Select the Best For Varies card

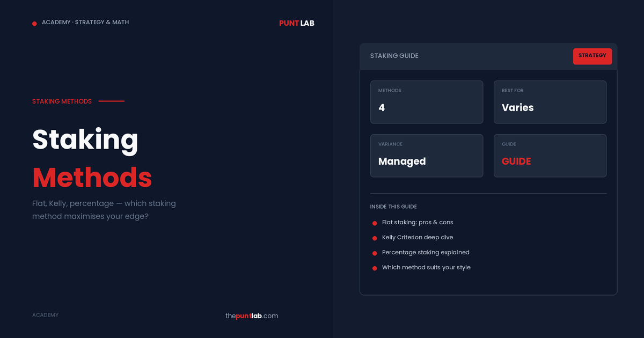tap(550, 102)
